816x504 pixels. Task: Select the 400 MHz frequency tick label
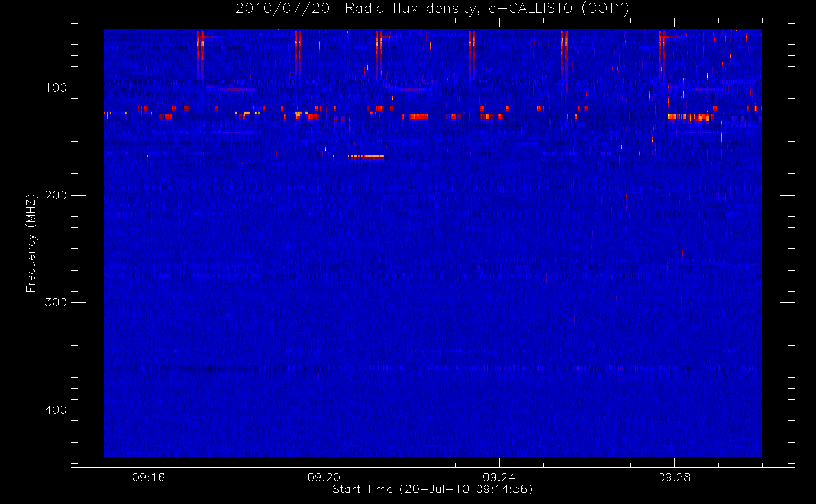click(x=56, y=410)
